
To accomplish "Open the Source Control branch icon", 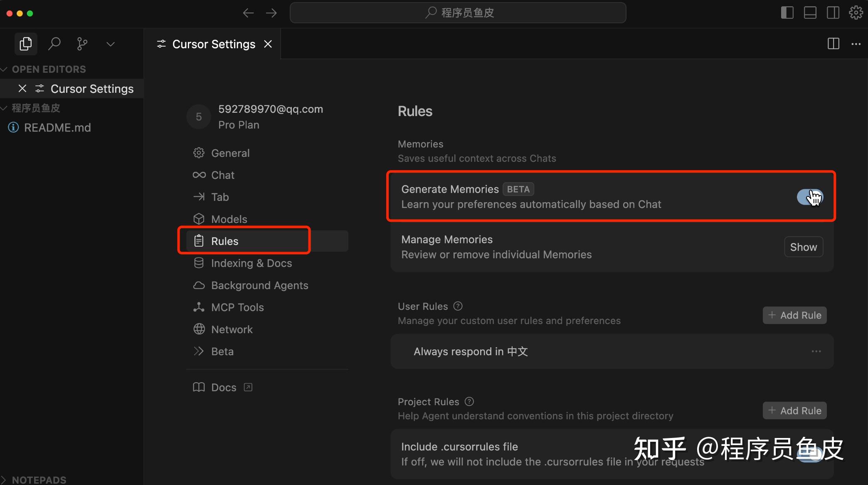I will (82, 44).
